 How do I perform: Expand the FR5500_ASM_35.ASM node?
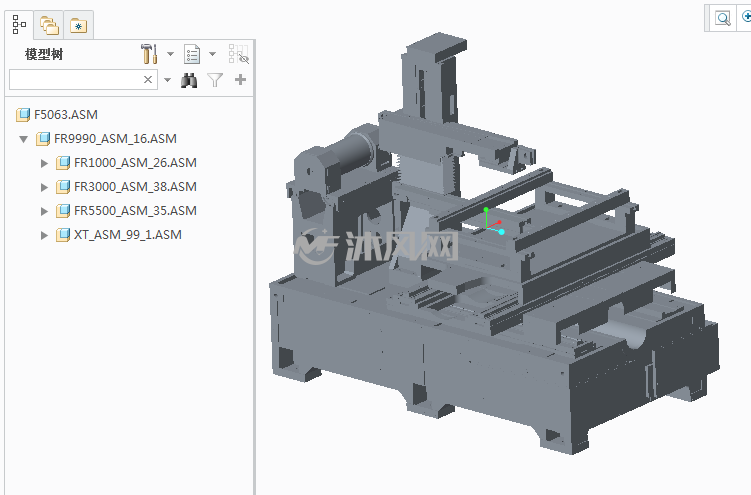(44, 211)
